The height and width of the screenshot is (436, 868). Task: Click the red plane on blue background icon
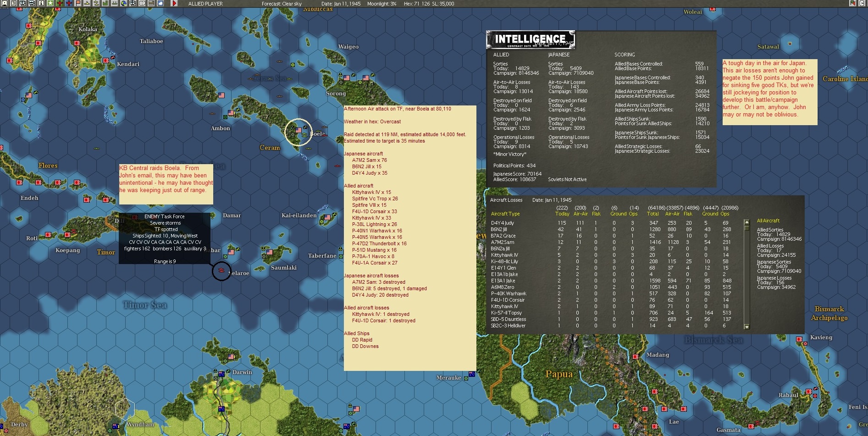pos(68,3)
